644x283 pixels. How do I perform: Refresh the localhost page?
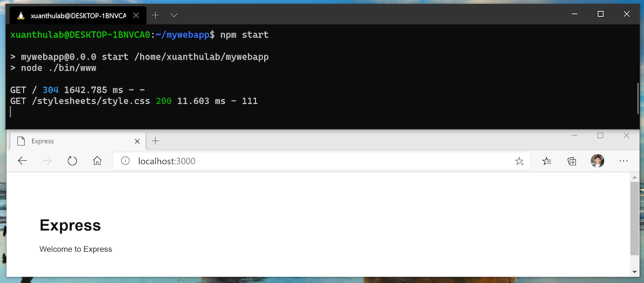tap(72, 161)
